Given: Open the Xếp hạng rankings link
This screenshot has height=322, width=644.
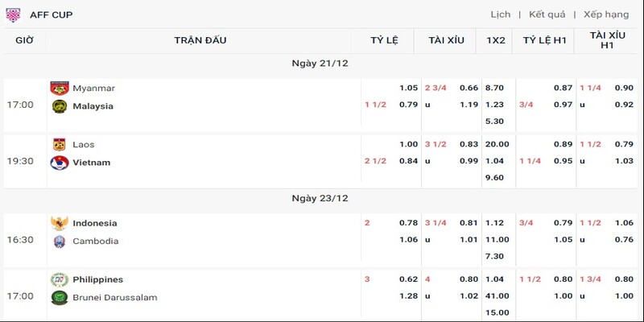Looking at the screenshot, I should 606,14.
